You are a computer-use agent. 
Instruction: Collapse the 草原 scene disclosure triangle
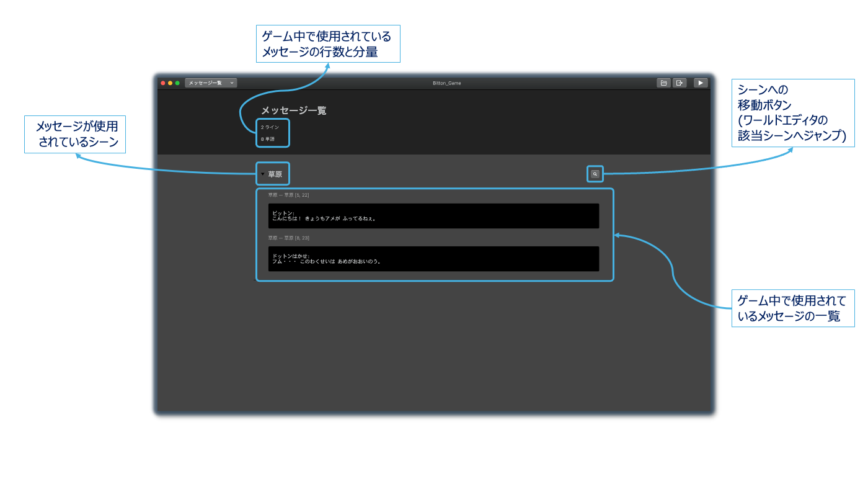tap(263, 174)
